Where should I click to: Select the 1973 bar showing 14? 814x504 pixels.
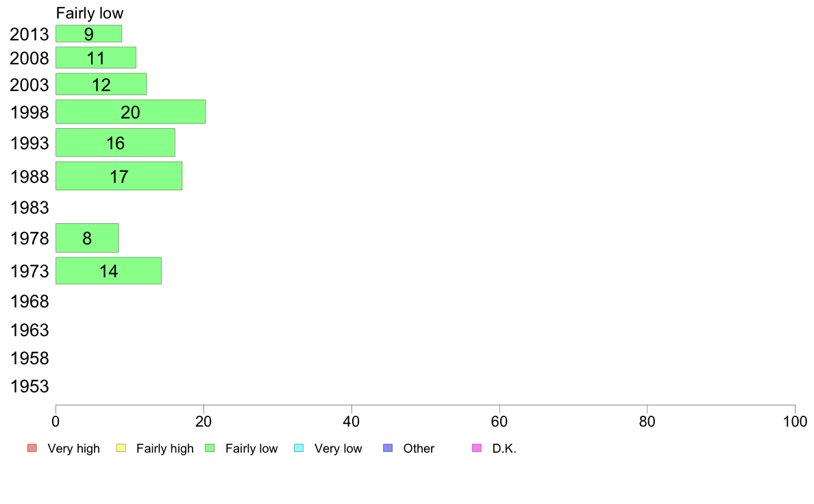coord(108,270)
